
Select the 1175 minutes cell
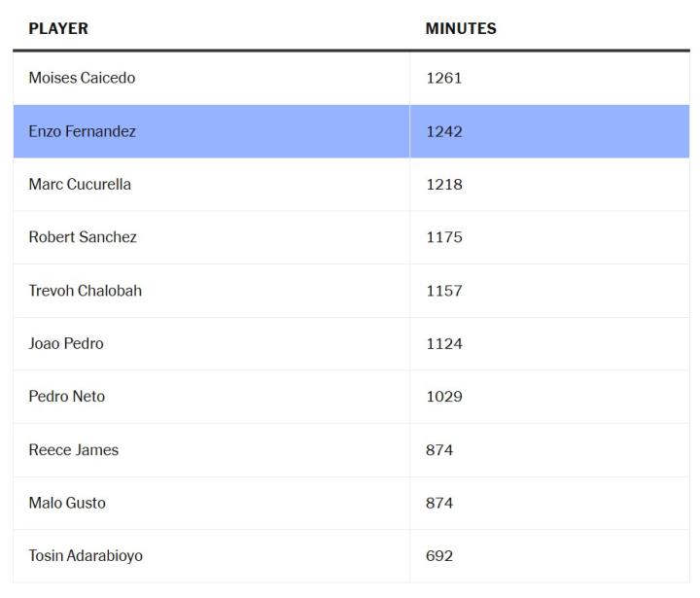(x=443, y=237)
